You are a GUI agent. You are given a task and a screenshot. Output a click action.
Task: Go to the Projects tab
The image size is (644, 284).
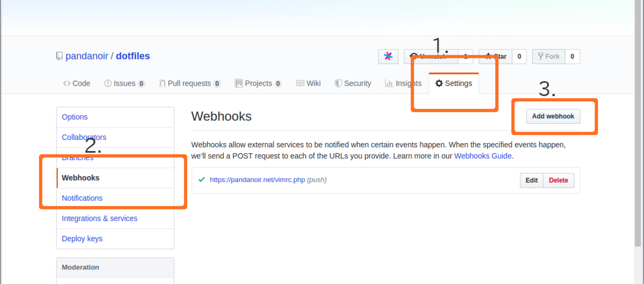tap(258, 83)
